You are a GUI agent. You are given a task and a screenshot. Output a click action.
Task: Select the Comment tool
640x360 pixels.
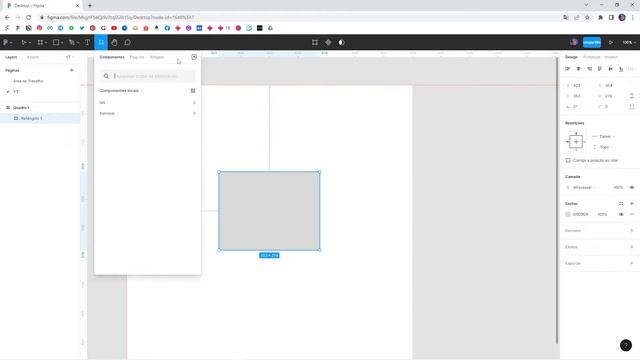coord(127,42)
